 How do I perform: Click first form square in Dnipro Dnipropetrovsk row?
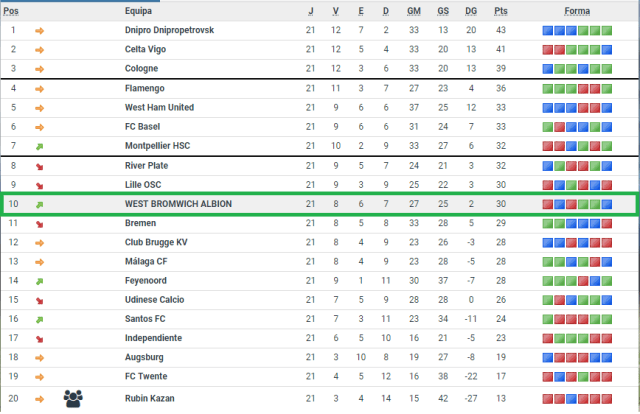[x=547, y=30]
